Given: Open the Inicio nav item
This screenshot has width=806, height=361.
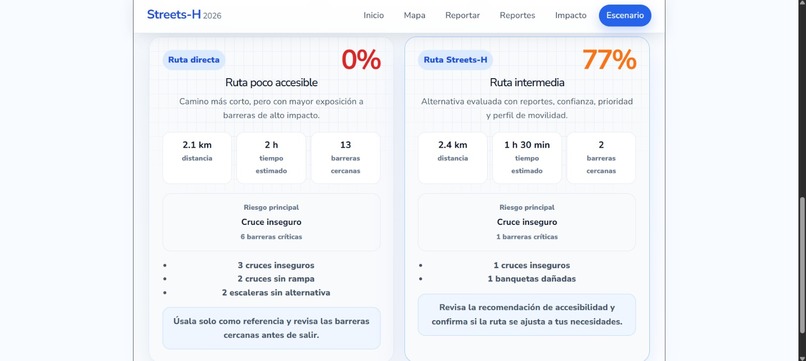Looking at the screenshot, I should tap(373, 15).
